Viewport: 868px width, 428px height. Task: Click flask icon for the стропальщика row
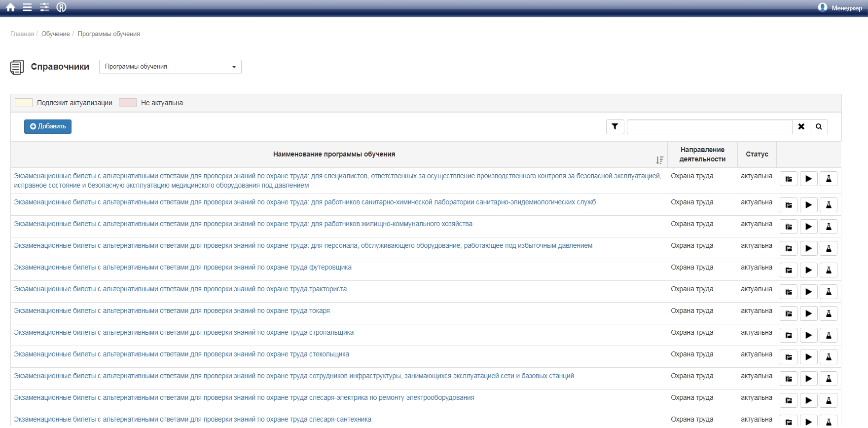pyautogui.click(x=829, y=335)
